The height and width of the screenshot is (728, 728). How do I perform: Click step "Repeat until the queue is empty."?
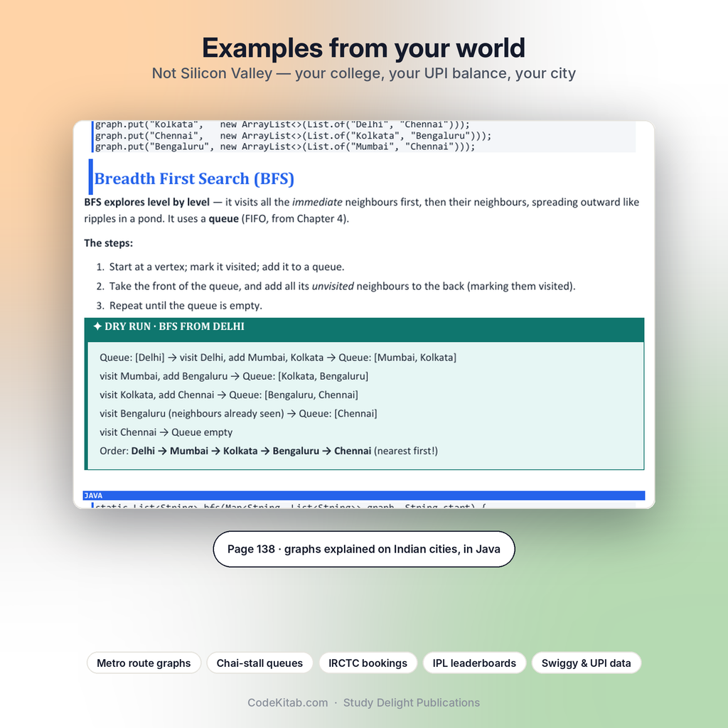(186, 306)
